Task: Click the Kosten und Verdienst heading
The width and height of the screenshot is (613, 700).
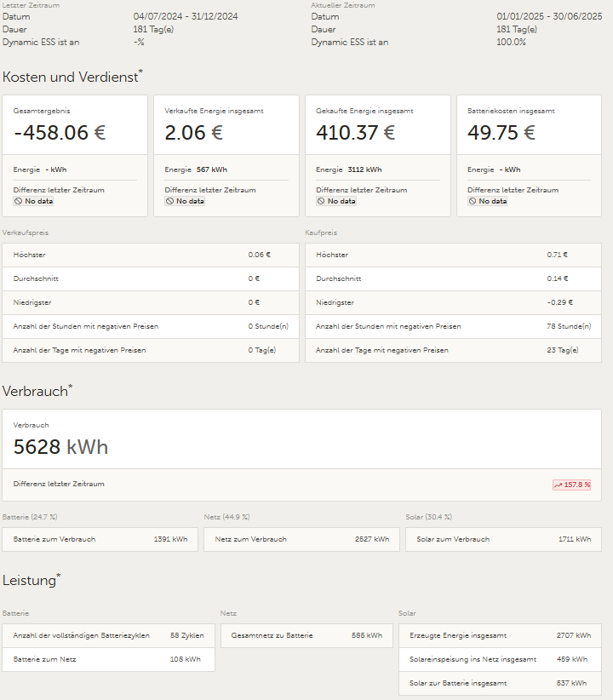Action: point(72,77)
